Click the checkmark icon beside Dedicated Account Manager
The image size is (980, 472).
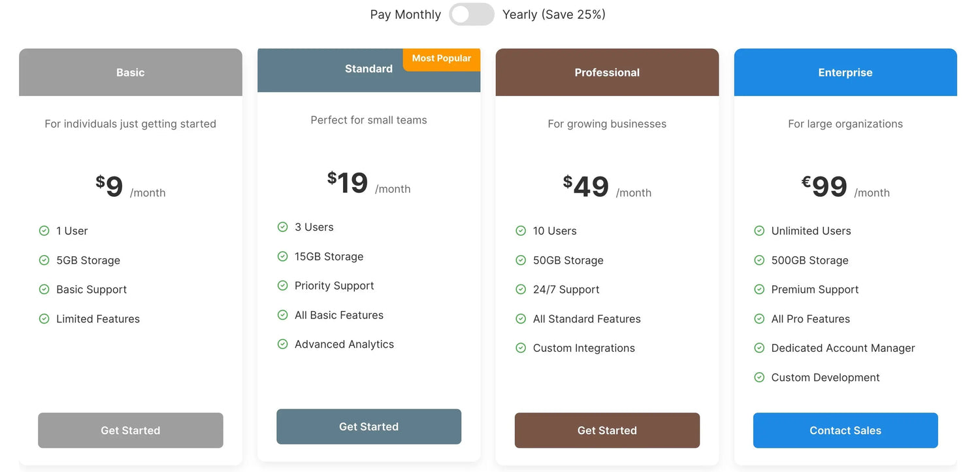[759, 348]
